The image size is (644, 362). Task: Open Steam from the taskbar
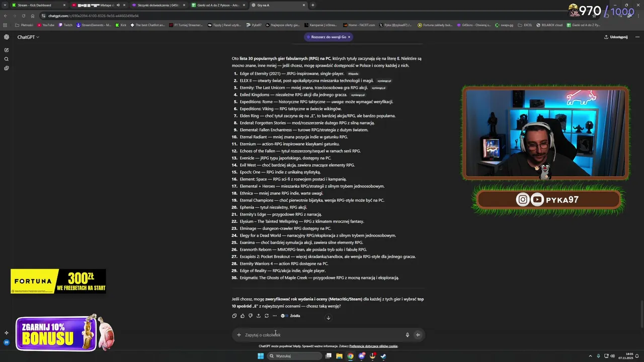383,356
